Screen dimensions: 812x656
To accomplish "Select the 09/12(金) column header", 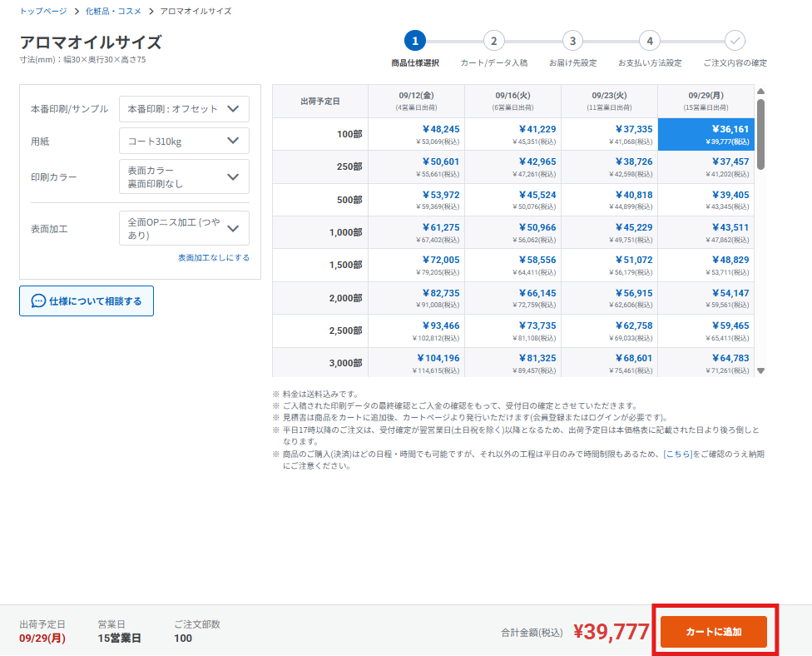I will point(416,101).
